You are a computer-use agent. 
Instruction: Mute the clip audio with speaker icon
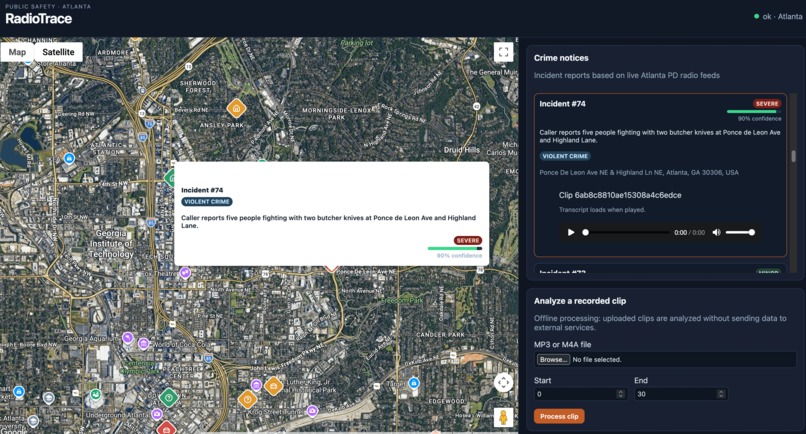click(717, 232)
